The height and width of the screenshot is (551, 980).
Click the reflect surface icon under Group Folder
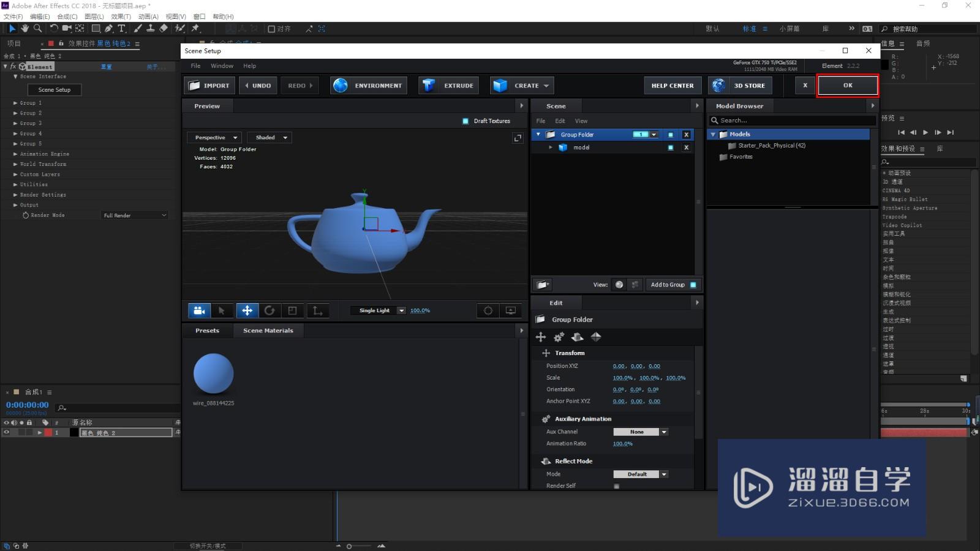coord(577,337)
